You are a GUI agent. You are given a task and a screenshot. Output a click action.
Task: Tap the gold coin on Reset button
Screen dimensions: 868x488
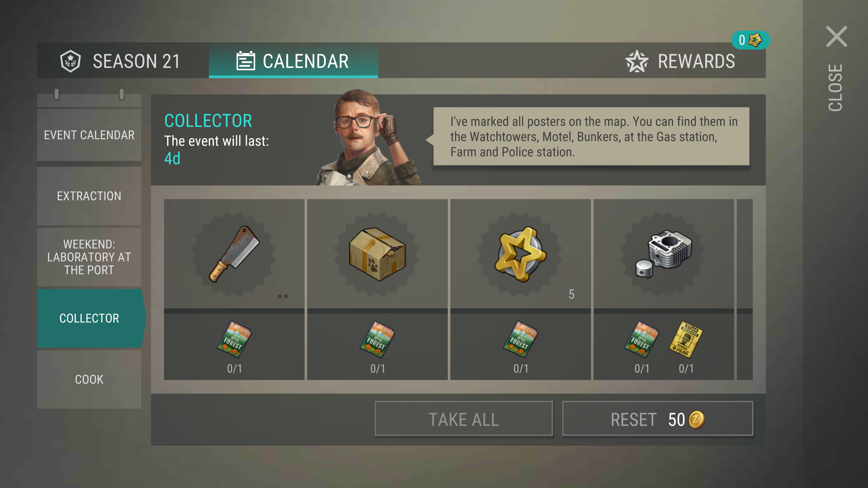(697, 420)
